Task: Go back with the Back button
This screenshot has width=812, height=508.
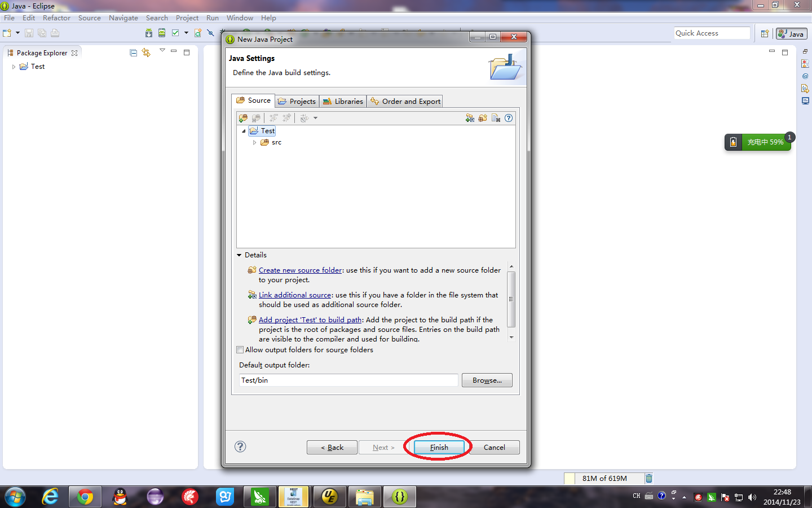Action: click(332, 447)
